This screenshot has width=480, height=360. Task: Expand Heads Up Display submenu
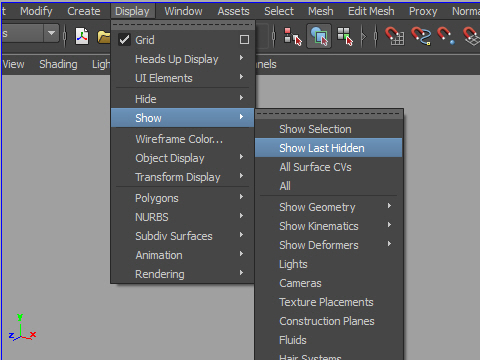(182, 59)
